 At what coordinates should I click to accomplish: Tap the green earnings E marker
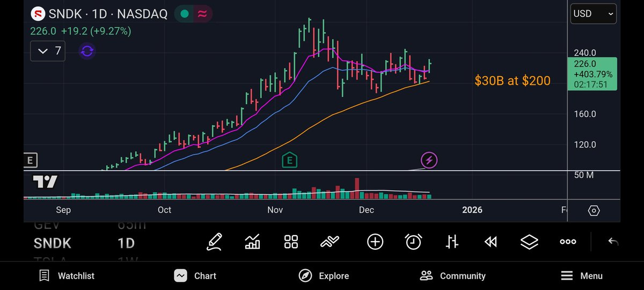pos(290,160)
